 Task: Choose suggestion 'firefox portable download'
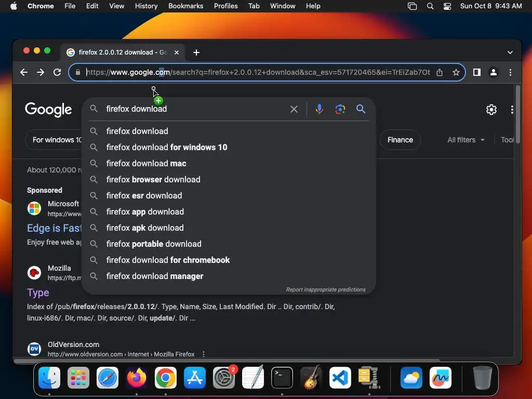[229, 244]
